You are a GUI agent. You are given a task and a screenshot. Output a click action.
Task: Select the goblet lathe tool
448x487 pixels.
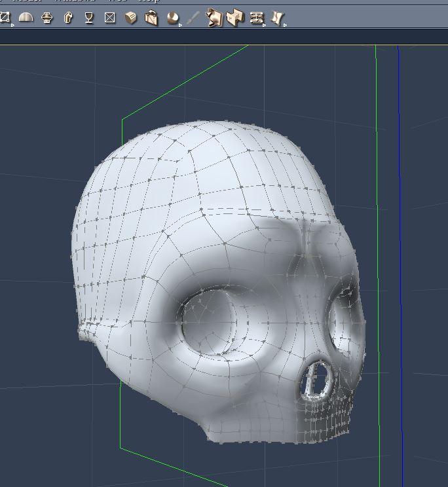click(89, 18)
